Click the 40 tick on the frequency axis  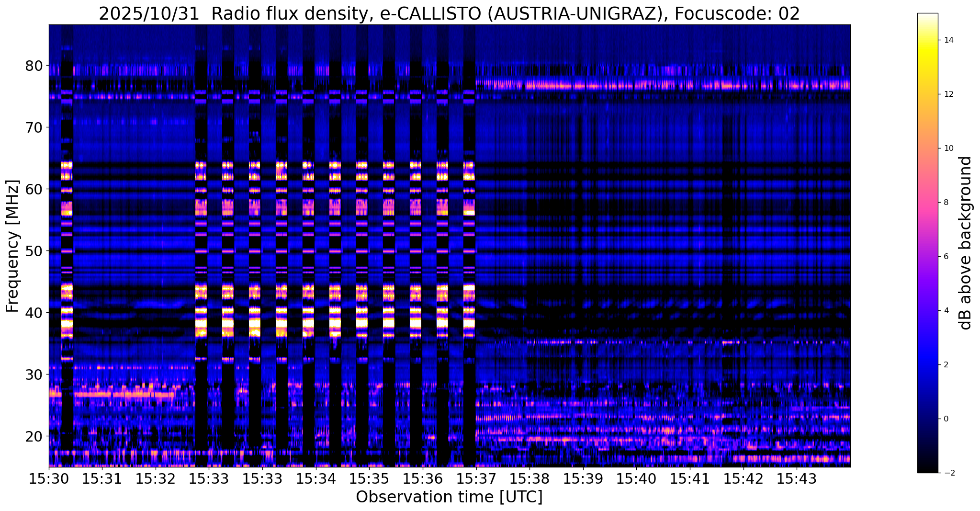tap(34, 312)
